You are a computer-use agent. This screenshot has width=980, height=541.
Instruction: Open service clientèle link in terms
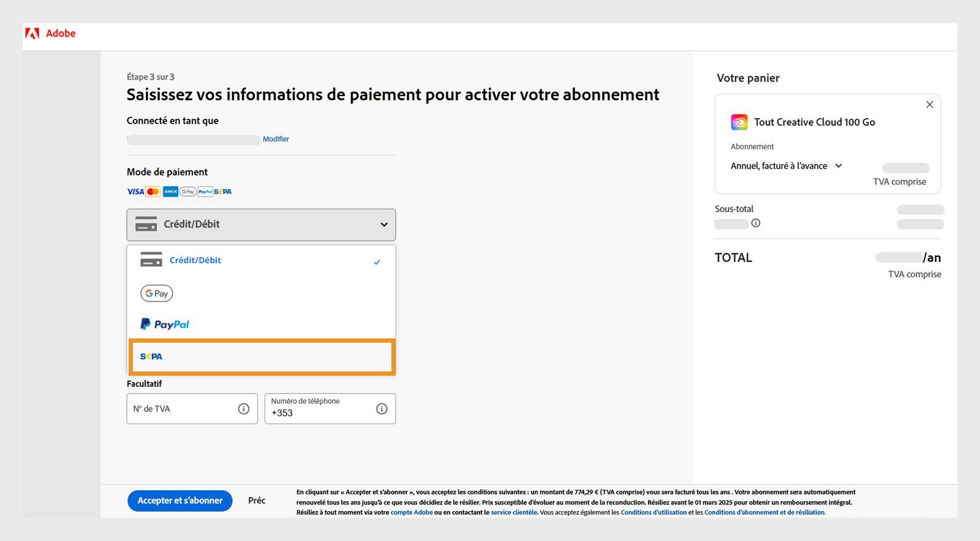pos(514,513)
